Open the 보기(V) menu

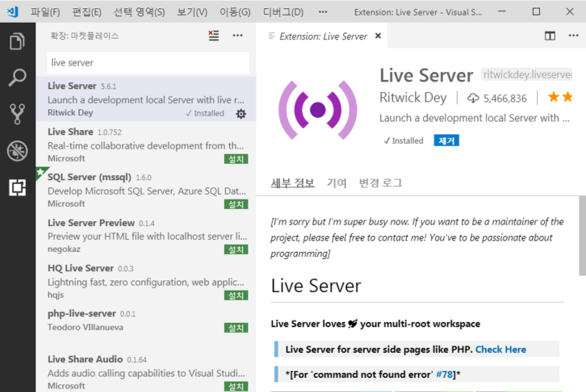click(x=192, y=12)
